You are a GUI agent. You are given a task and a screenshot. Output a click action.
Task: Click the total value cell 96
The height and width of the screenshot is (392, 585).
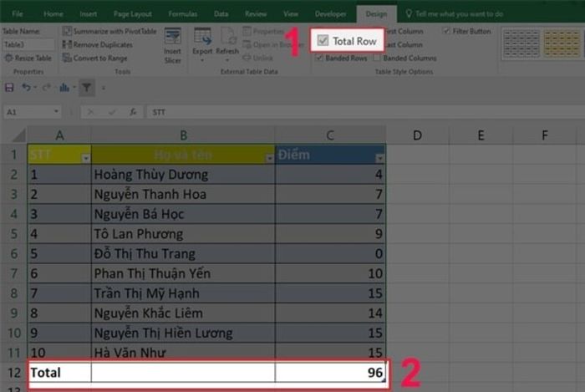(x=331, y=372)
